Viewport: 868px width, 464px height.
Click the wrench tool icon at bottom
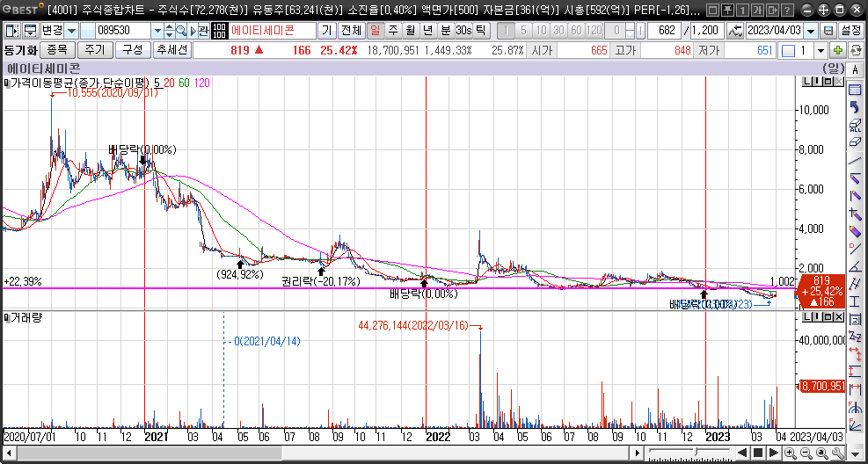(x=838, y=453)
